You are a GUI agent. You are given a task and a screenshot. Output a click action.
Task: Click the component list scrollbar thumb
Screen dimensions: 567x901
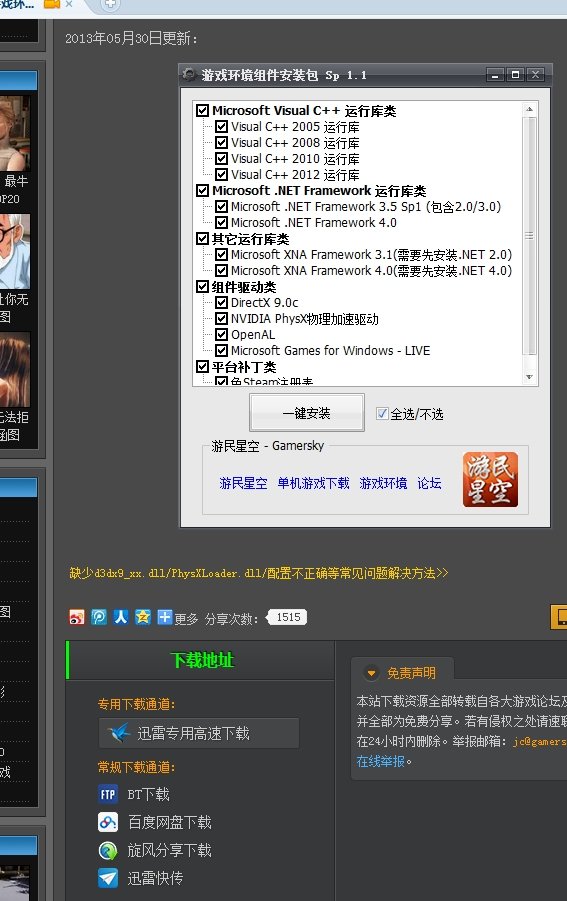click(529, 236)
